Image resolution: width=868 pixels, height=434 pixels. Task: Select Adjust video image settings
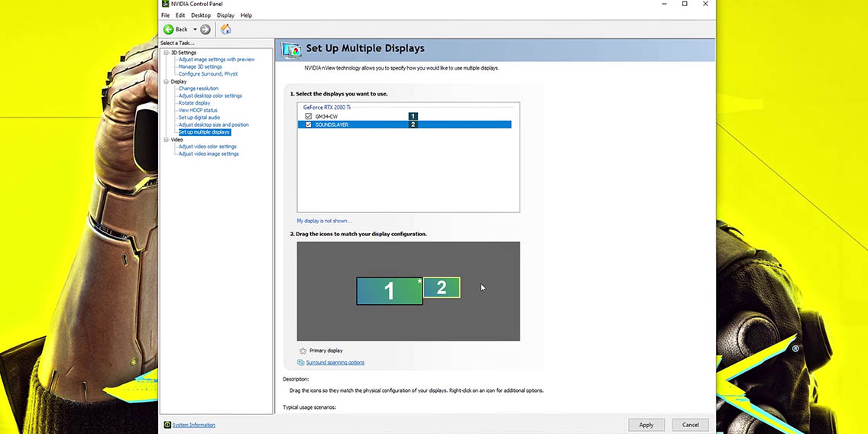point(209,154)
